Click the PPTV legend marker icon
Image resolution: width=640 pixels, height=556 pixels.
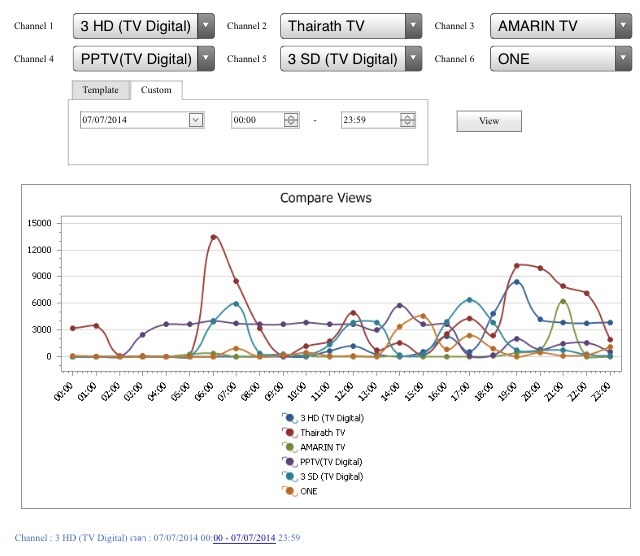point(290,462)
